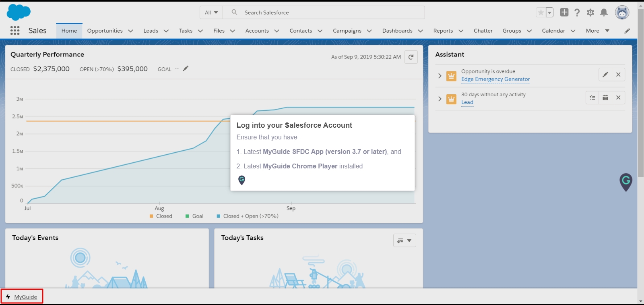Click the MyGuide icon inside tooltip
Screen dimensions: 644x305
click(242, 180)
